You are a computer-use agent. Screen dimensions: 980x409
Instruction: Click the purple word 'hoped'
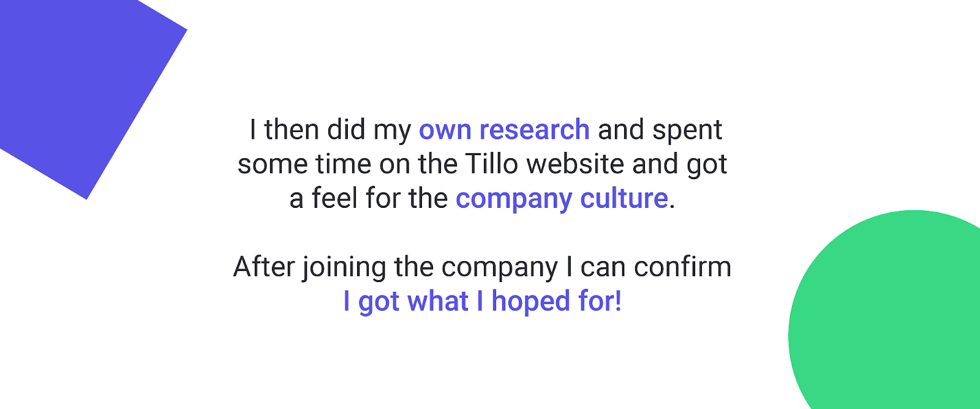pos(530,302)
